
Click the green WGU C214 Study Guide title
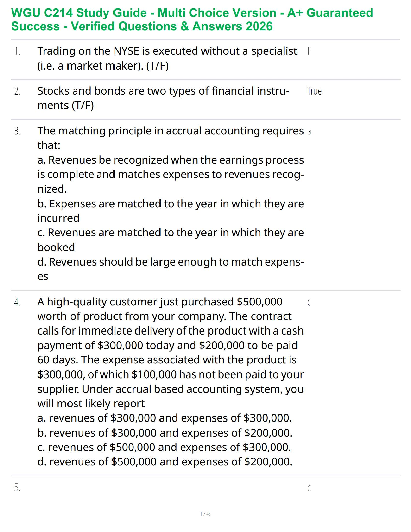point(192,19)
